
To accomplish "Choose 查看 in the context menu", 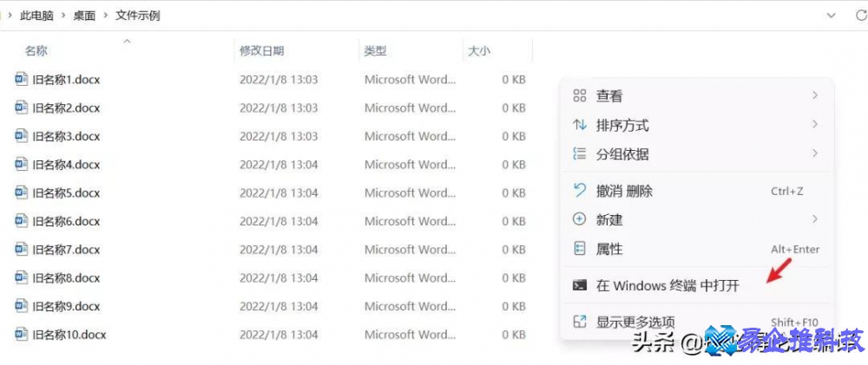I will [697, 95].
